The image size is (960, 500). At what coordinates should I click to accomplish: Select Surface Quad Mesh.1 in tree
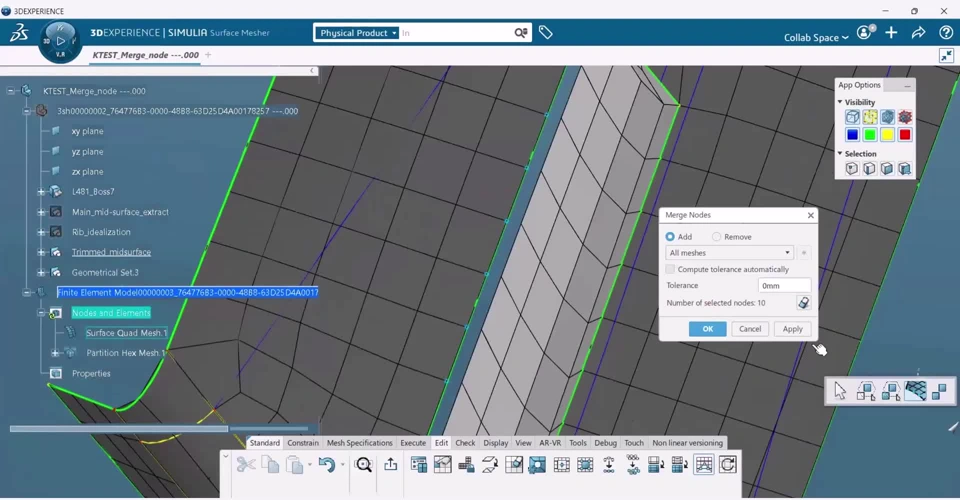pos(126,333)
